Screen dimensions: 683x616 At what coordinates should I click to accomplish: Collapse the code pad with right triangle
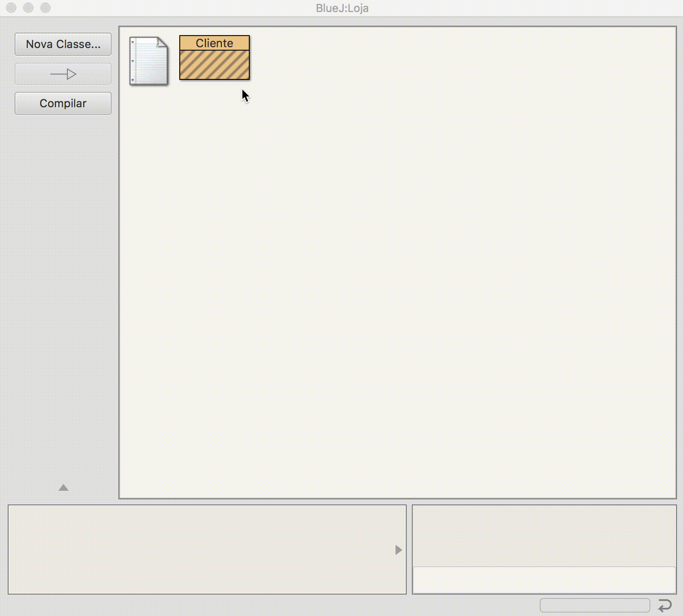point(398,550)
